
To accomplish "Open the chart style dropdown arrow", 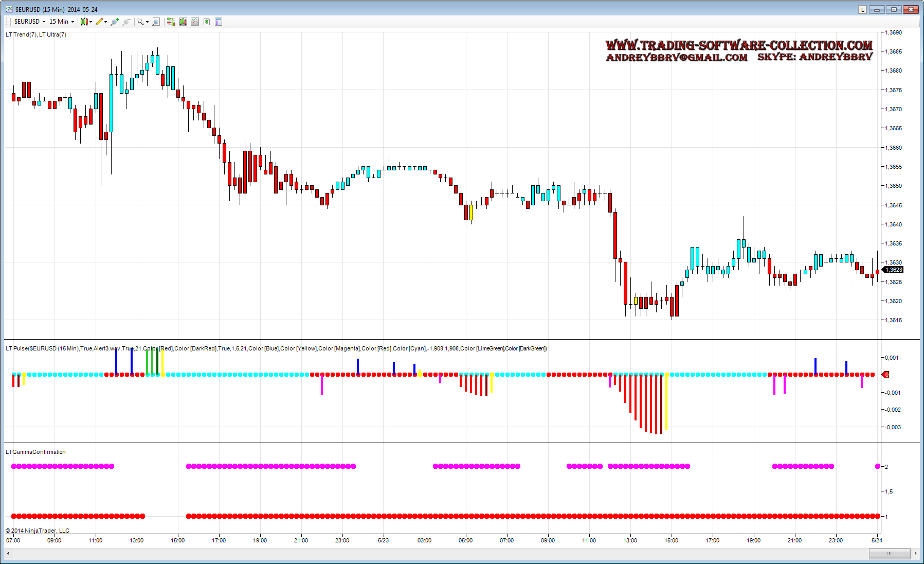I will click(91, 22).
